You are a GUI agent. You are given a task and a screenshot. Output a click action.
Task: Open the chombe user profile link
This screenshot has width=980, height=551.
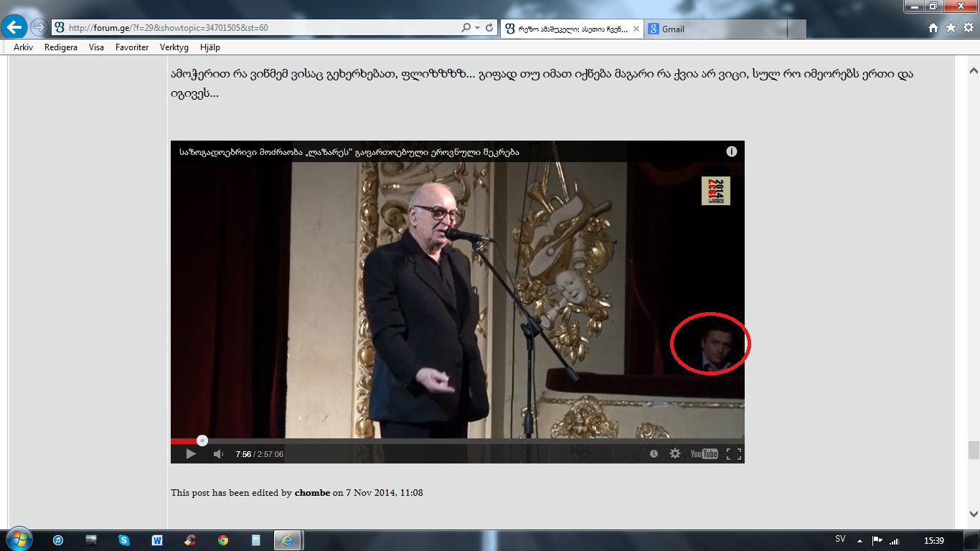(x=312, y=493)
